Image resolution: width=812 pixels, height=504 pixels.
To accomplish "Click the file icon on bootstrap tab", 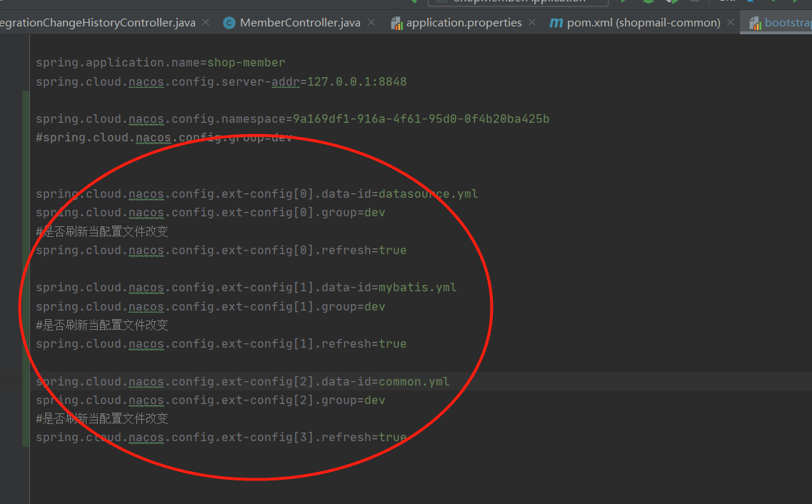I will 755,23.
